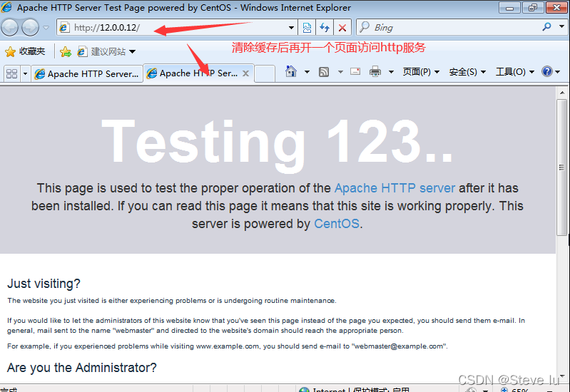Viewport: 570px width, 392px height.
Task: Click the Refresh page icon
Action: click(325, 28)
